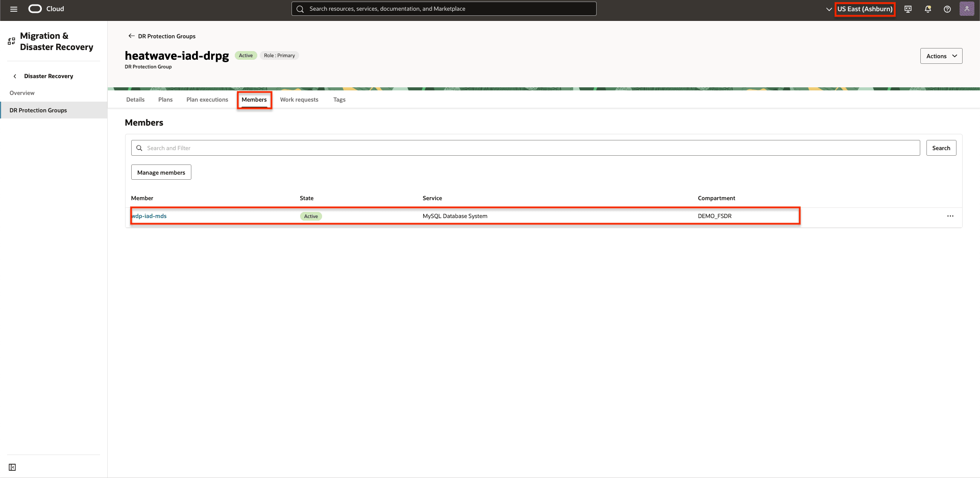Open the wdp-iad-mds member link
Viewport: 980px width, 478px height.
pos(149,216)
